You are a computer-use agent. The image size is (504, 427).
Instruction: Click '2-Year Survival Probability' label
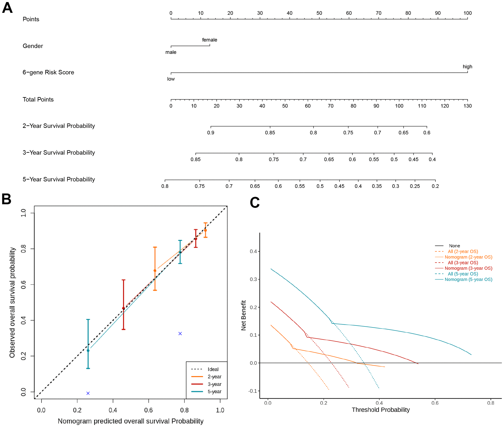(x=59, y=126)
